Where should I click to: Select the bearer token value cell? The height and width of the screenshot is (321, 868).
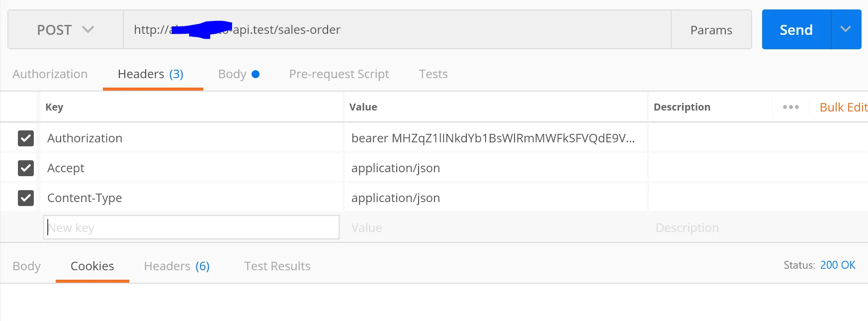click(493, 138)
